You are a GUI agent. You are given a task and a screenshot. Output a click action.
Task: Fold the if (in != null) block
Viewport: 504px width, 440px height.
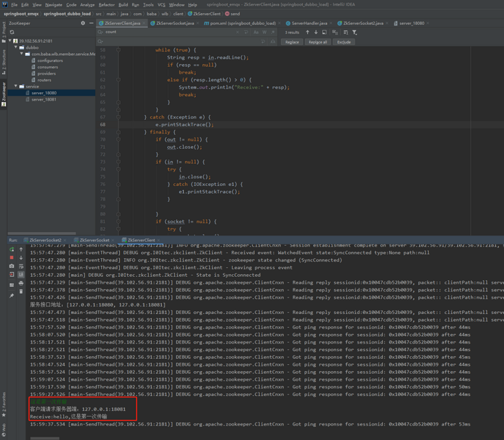pyautogui.click(x=118, y=162)
